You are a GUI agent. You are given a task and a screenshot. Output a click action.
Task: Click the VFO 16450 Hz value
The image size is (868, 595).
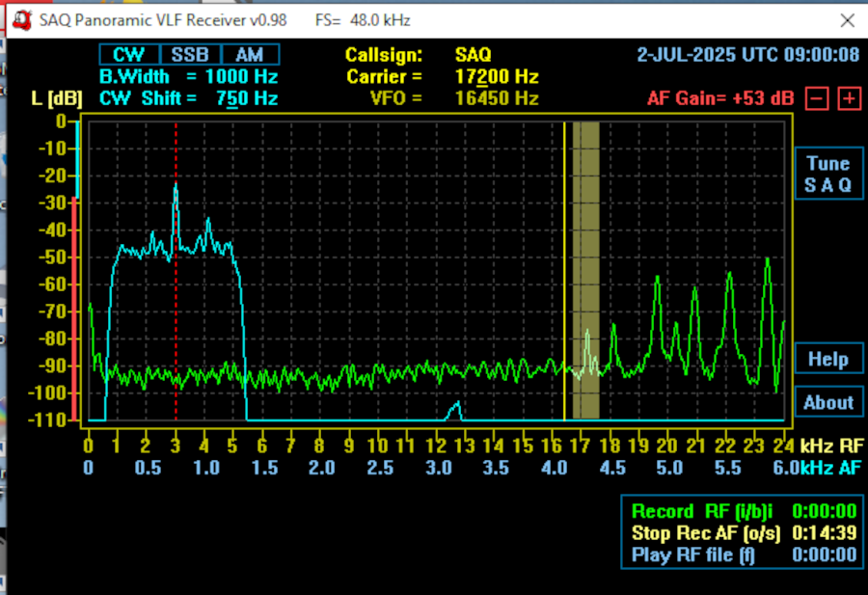pos(496,98)
